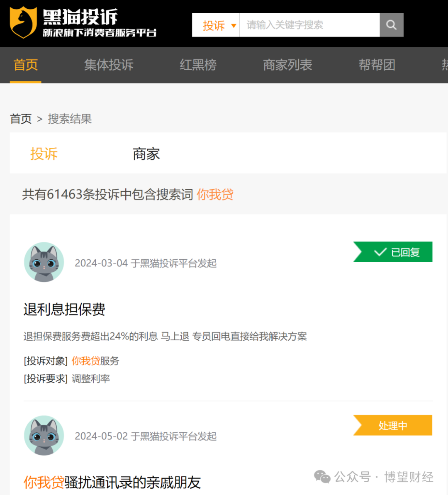
Task: Switch to the 商家 results tab
Action: click(146, 154)
